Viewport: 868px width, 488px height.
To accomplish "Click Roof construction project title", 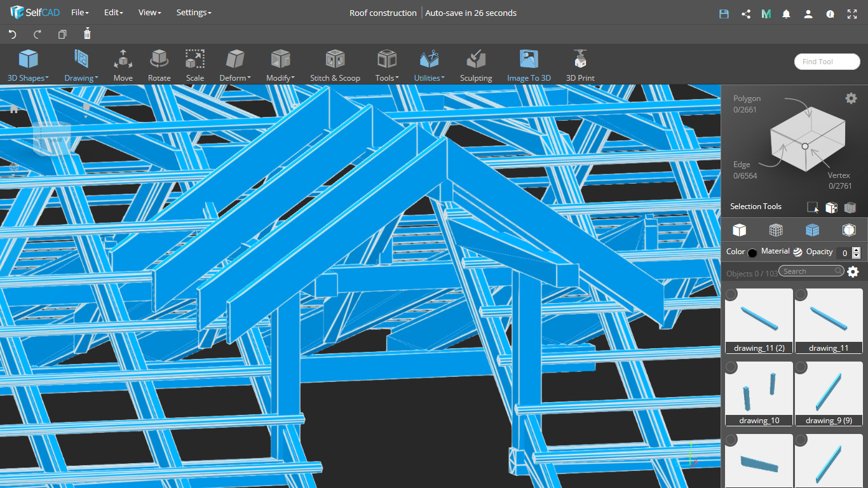I will tap(383, 13).
